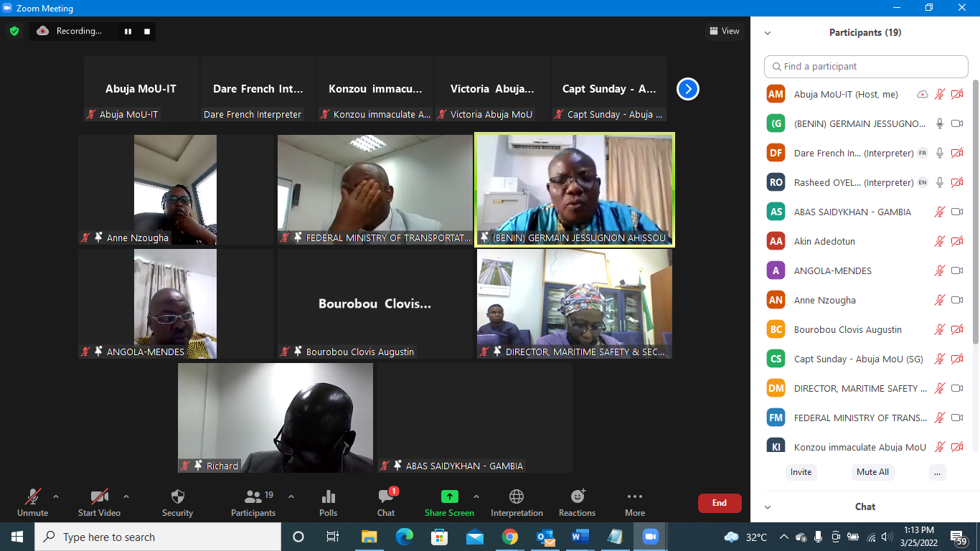Screen dimensions: 980x551
Task: Unmute your microphone
Action: [32, 502]
